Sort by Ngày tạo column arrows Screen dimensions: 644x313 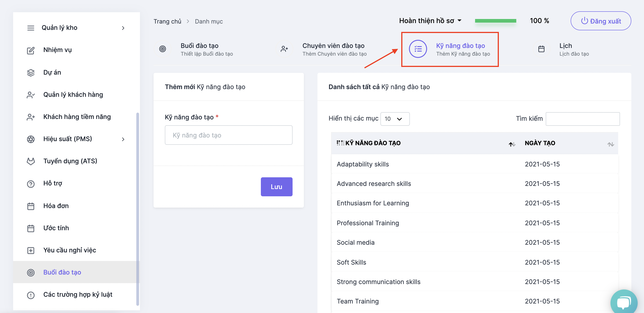point(611,144)
